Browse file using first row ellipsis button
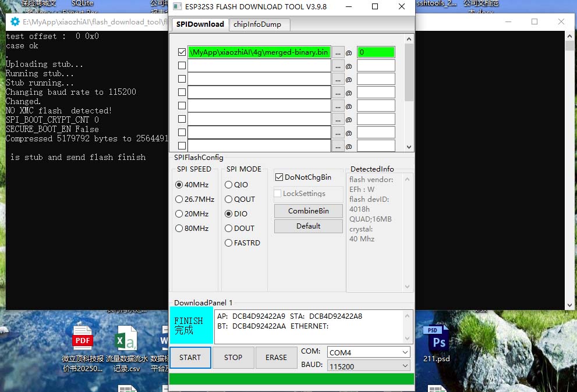The height and width of the screenshot is (392, 577). (x=338, y=52)
